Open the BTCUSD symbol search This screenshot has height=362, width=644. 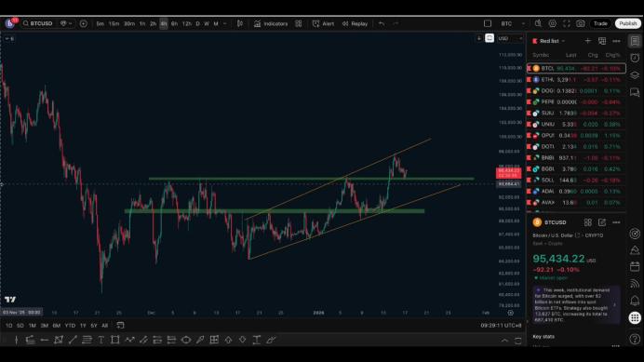[x=38, y=23]
